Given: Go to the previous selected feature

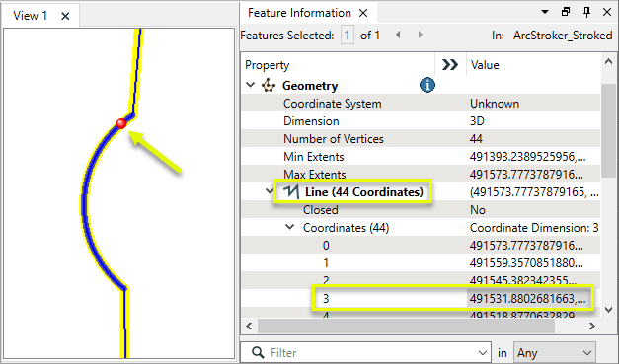Looking at the screenshot, I should point(398,36).
